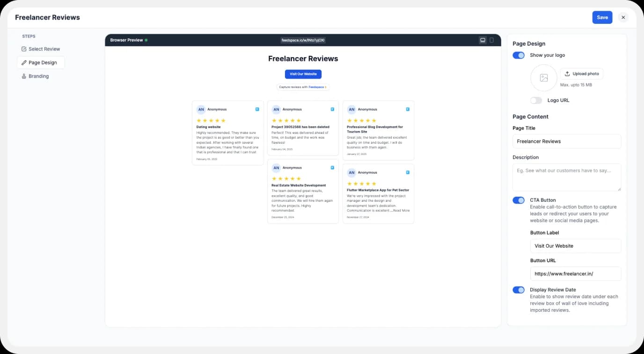This screenshot has width=644, height=354.
Task: Disable the Show your logo toggle
Action: point(519,55)
